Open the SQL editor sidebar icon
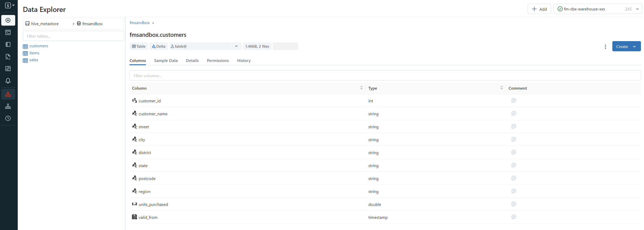Image resolution: width=644 pixels, height=230 pixels. (x=8, y=32)
